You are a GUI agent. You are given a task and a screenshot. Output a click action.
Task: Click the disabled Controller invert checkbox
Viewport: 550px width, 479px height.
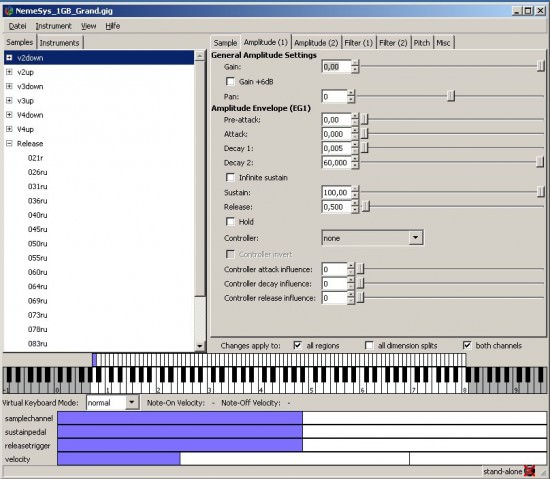click(230, 254)
